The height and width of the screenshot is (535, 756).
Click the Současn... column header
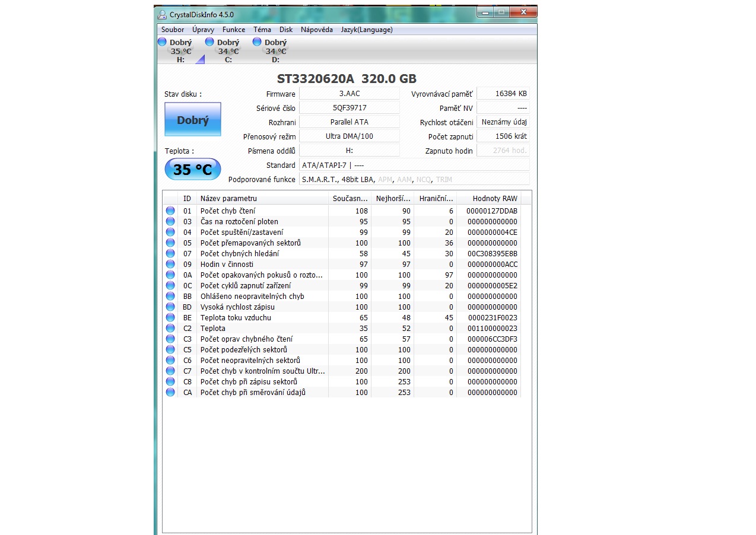click(350, 199)
